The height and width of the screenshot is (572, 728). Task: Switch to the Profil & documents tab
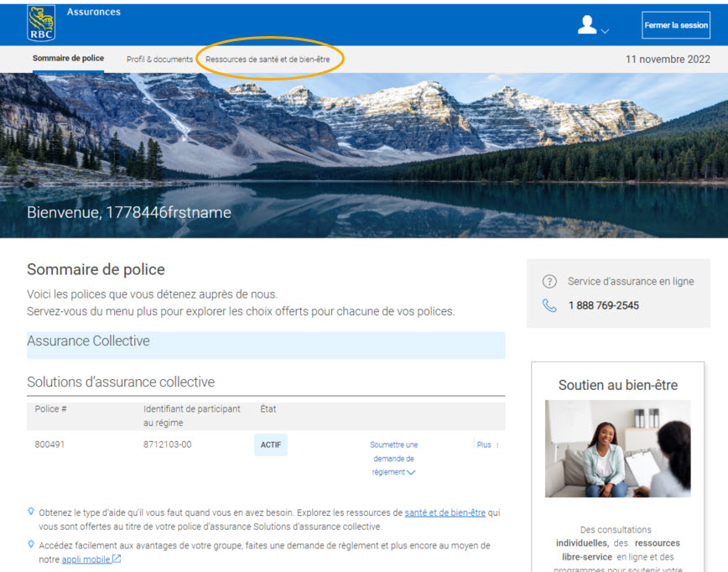(159, 59)
